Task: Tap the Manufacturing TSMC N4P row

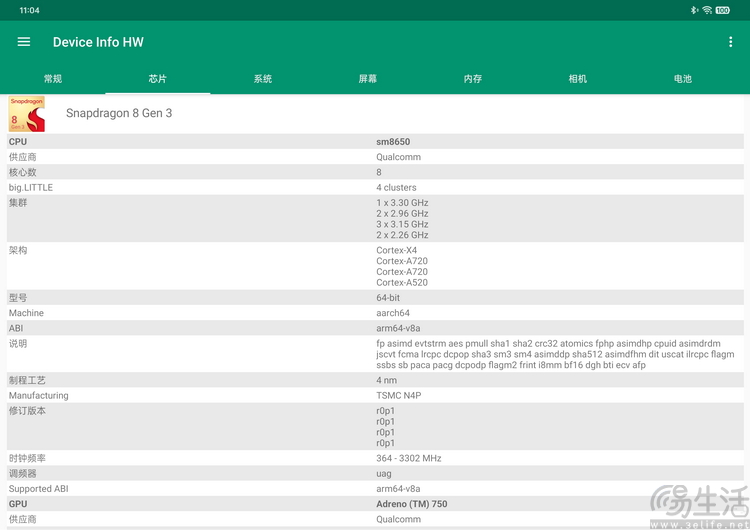Action: point(375,395)
